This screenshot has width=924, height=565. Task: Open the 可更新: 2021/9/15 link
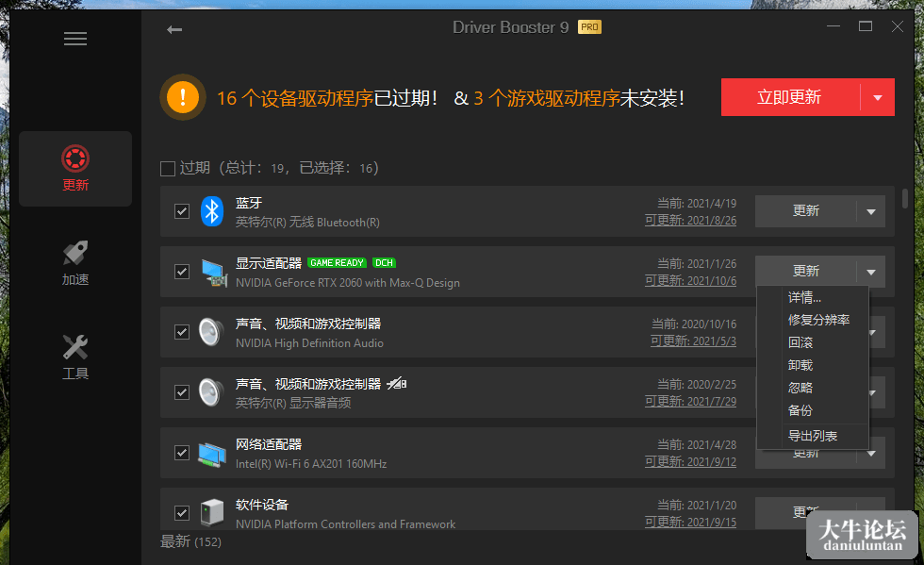pos(690,522)
